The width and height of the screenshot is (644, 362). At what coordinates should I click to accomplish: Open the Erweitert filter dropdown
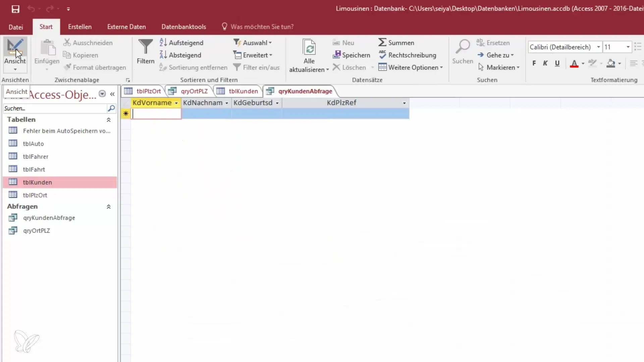[253, 55]
